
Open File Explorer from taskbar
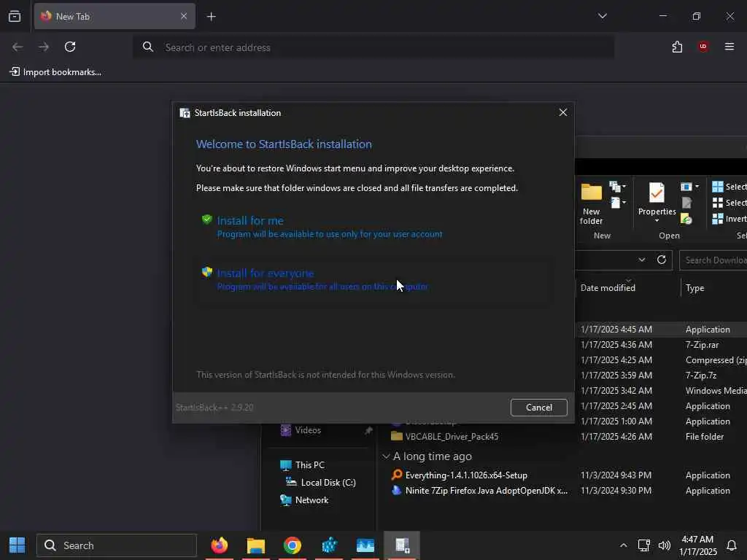[x=256, y=545]
